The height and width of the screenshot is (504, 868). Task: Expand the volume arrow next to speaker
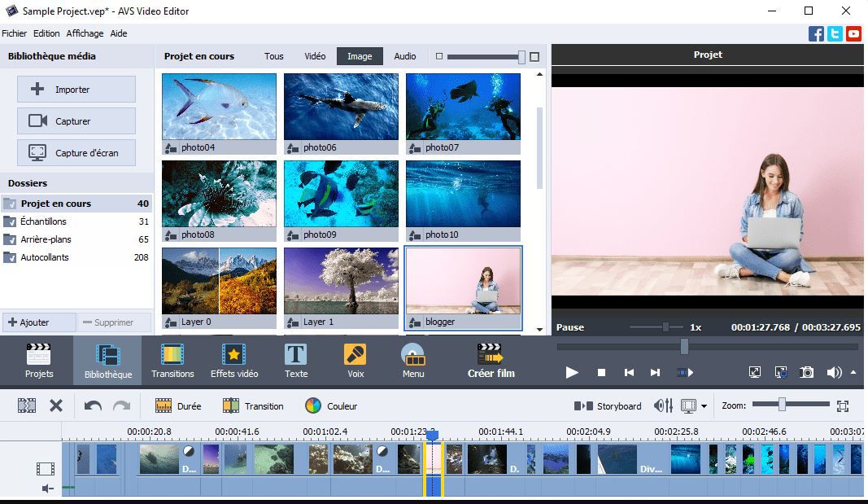[853, 372]
